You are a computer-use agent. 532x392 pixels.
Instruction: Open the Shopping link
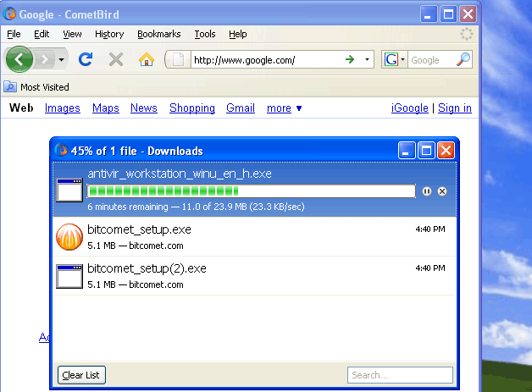[192, 108]
